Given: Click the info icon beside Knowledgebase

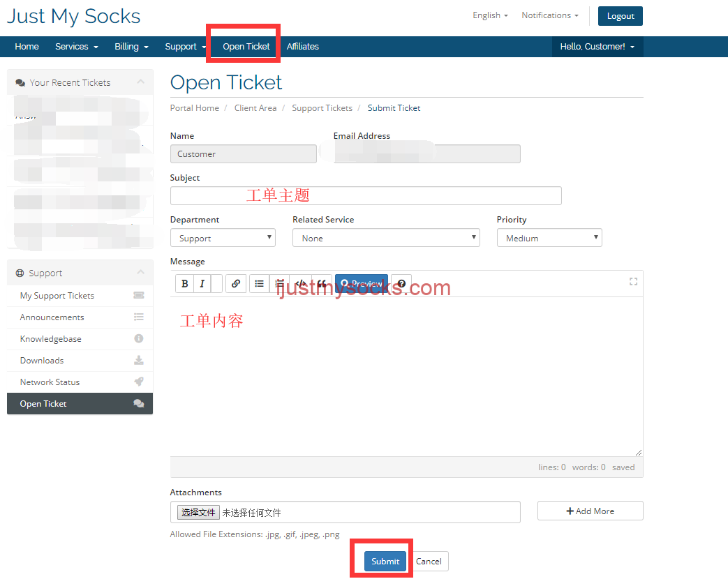Looking at the screenshot, I should click(x=139, y=338).
